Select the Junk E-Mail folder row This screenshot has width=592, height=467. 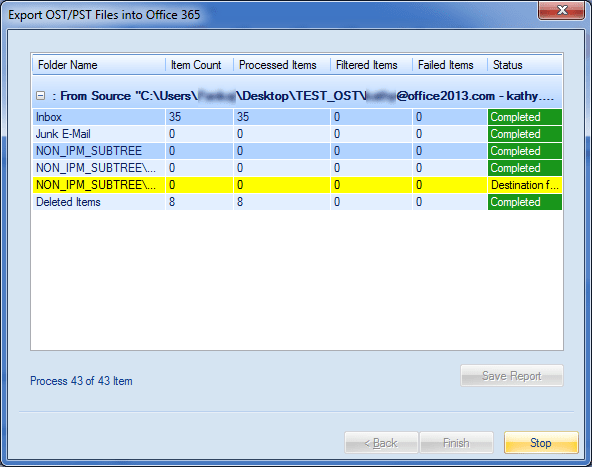click(x=297, y=134)
